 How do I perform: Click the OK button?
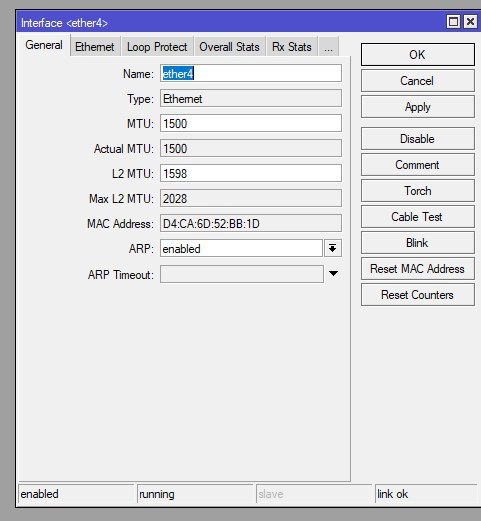point(418,54)
